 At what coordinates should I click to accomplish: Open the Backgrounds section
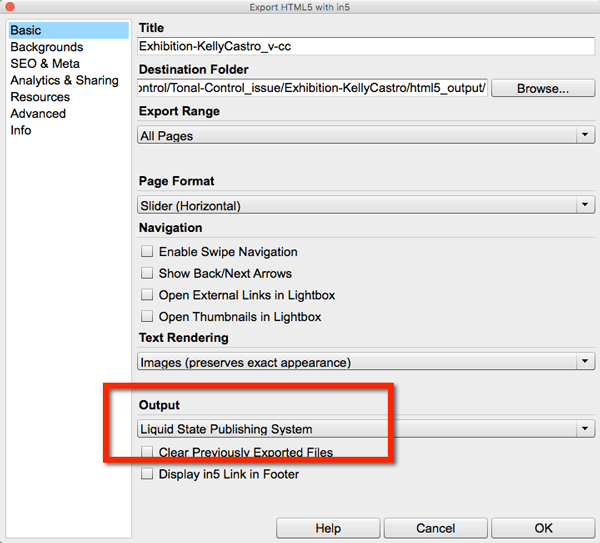tap(47, 47)
